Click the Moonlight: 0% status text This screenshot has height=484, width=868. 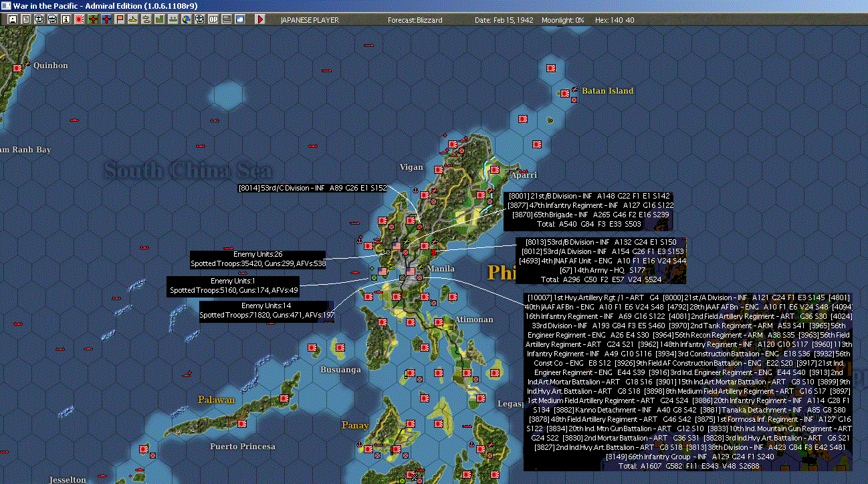click(x=563, y=20)
